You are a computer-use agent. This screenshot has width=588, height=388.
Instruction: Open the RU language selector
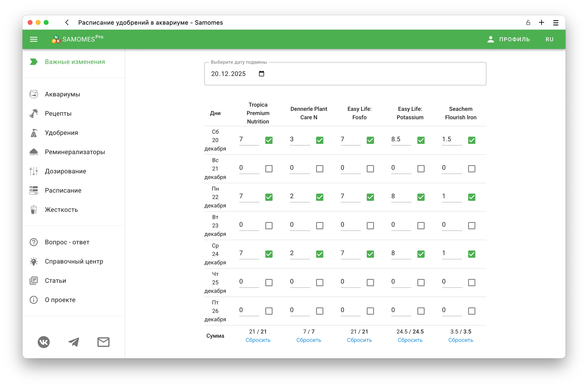(549, 39)
